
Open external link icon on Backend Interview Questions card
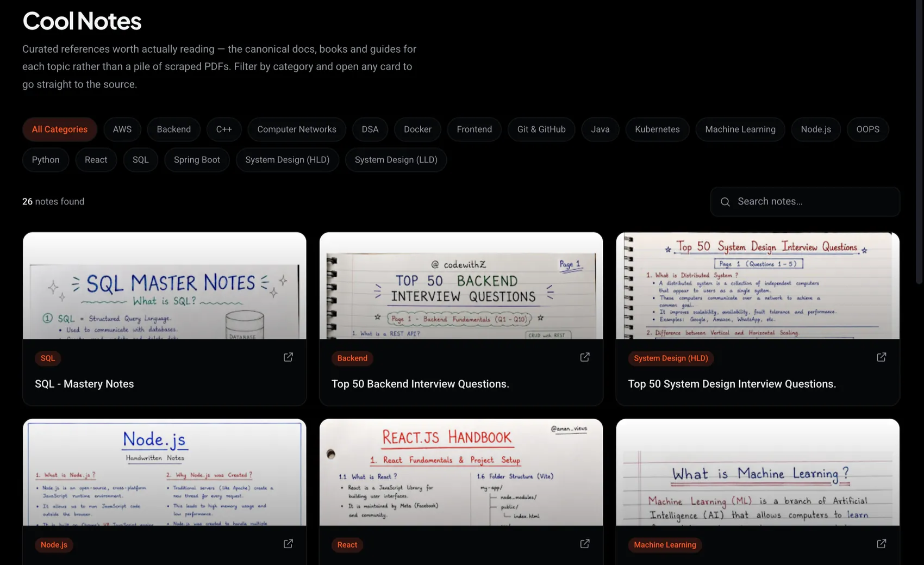point(585,357)
